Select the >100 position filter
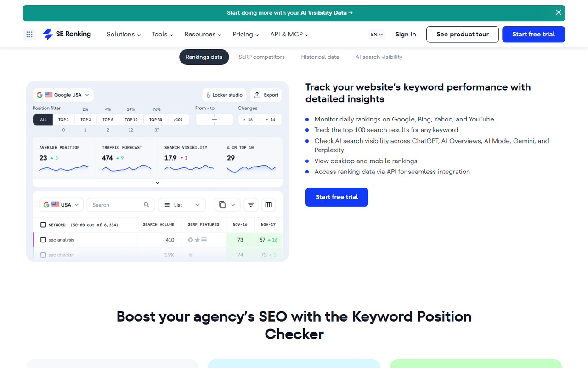The height and width of the screenshot is (368, 588). click(x=178, y=120)
